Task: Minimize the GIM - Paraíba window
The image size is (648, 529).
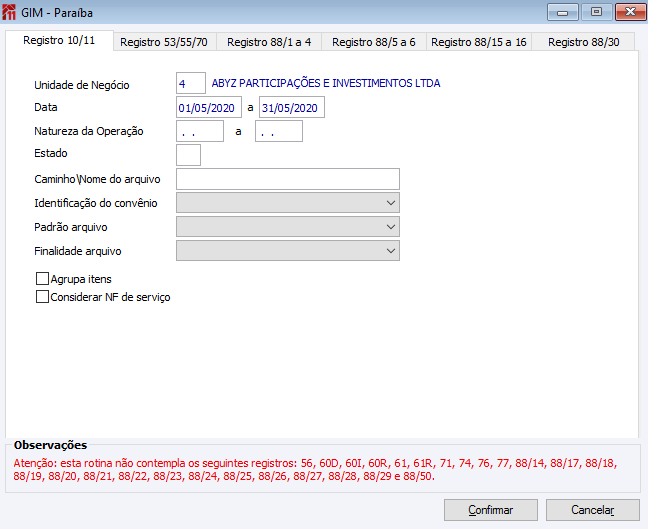Action: (x=562, y=12)
